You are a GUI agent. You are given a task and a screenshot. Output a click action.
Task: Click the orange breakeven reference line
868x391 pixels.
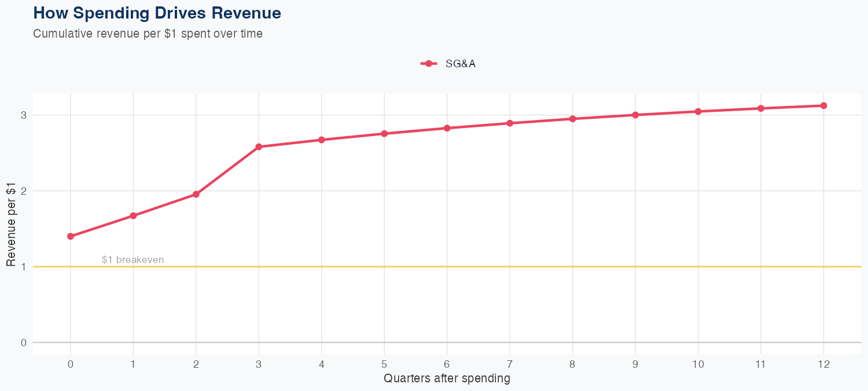[x=463, y=266]
